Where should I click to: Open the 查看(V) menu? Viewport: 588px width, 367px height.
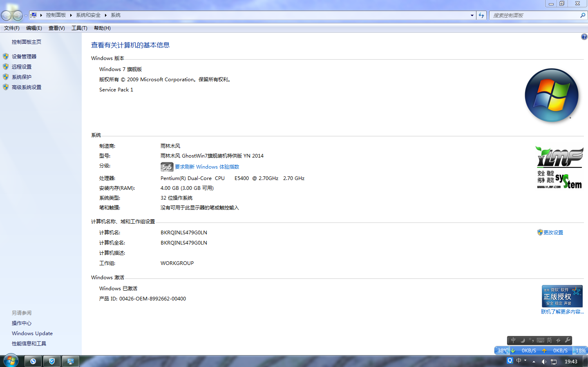[57, 28]
